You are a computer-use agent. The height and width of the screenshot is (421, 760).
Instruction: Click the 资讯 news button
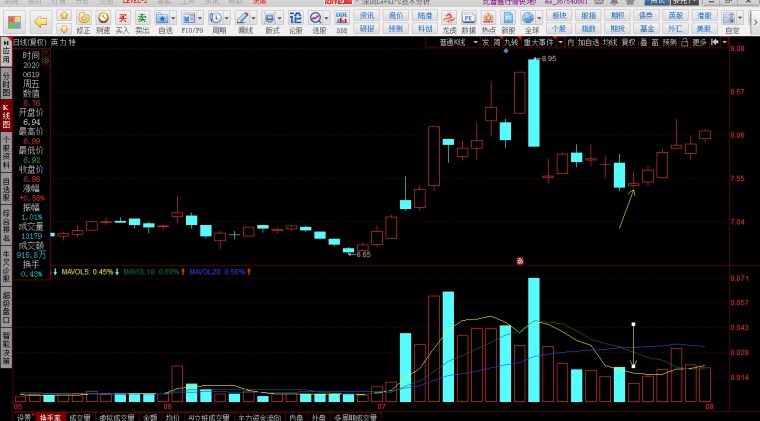click(367, 15)
